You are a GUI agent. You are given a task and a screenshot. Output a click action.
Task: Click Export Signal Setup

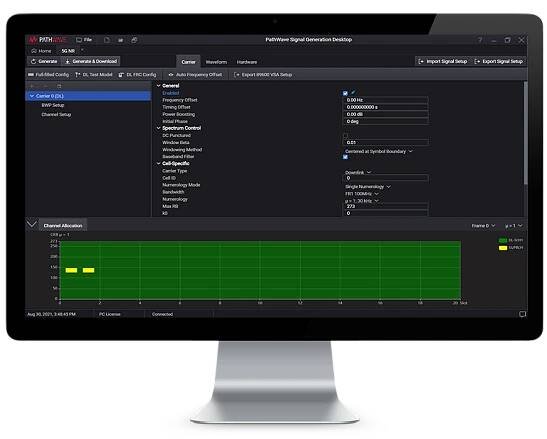coord(499,61)
